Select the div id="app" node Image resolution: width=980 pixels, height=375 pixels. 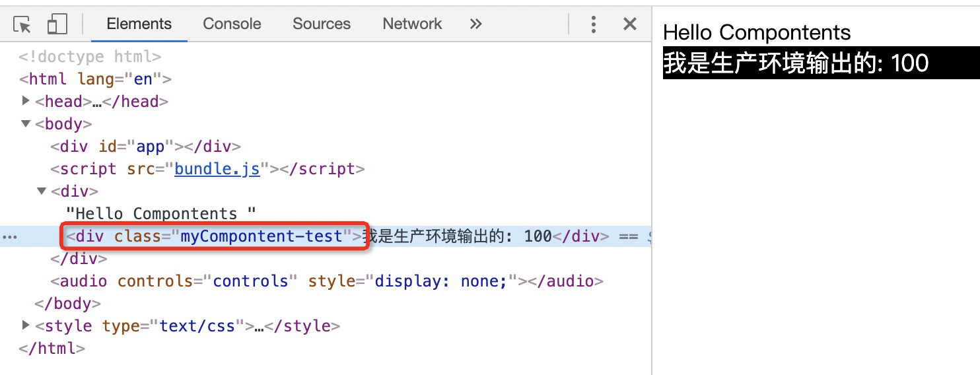(146, 147)
